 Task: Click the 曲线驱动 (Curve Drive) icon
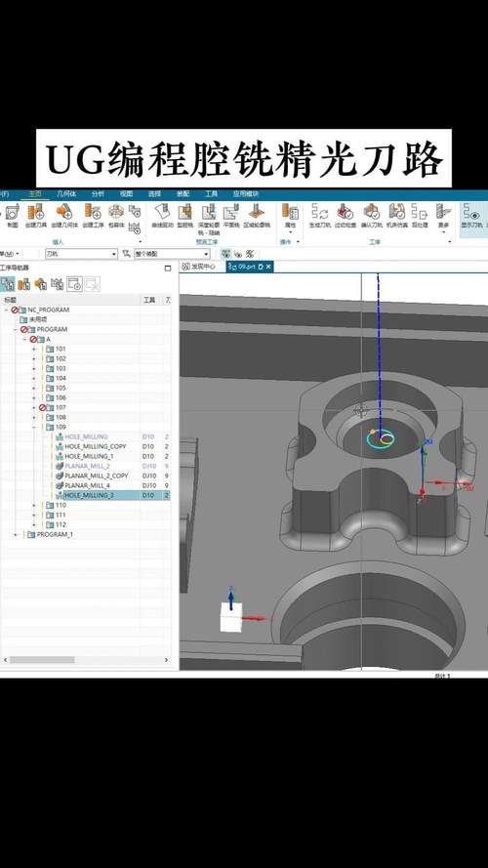pos(162,212)
